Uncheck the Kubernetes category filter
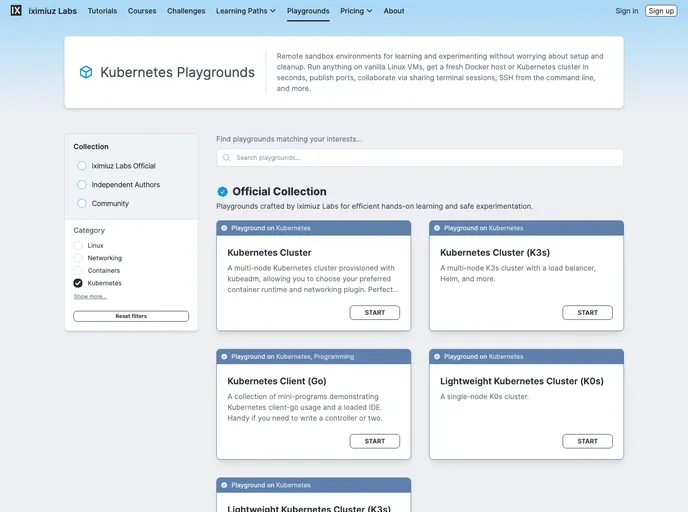 78,283
